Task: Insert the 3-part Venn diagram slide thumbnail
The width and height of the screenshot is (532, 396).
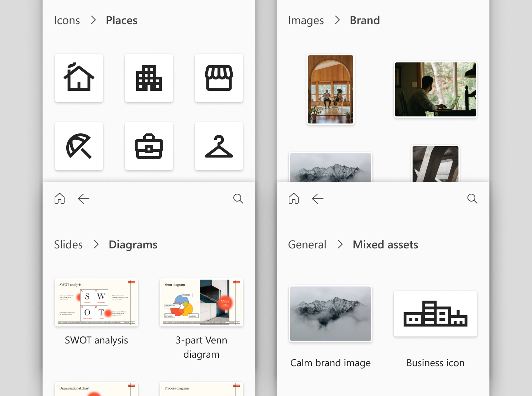Action: 201,302
